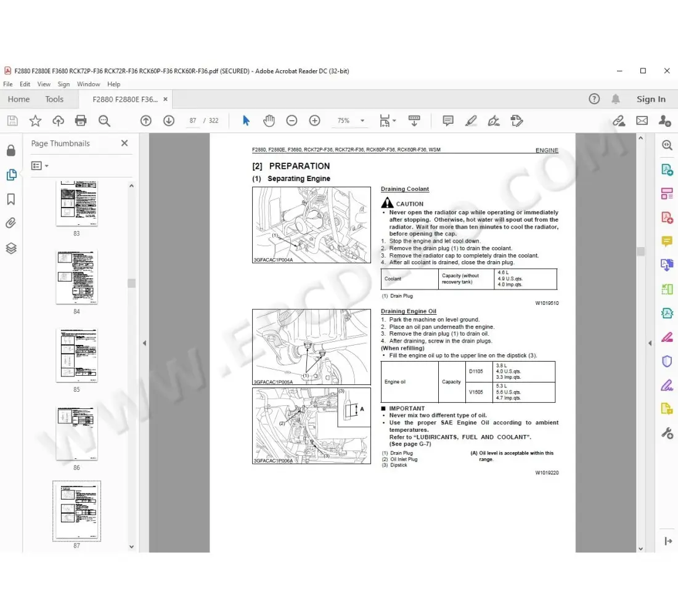The width and height of the screenshot is (678, 616).
Task: Open the find text magnifier
Action: click(104, 121)
